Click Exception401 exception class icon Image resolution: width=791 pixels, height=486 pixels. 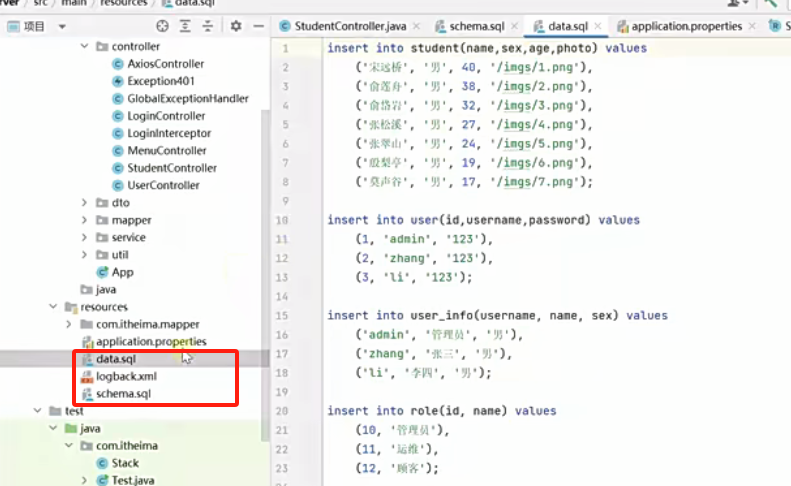[118, 81]
